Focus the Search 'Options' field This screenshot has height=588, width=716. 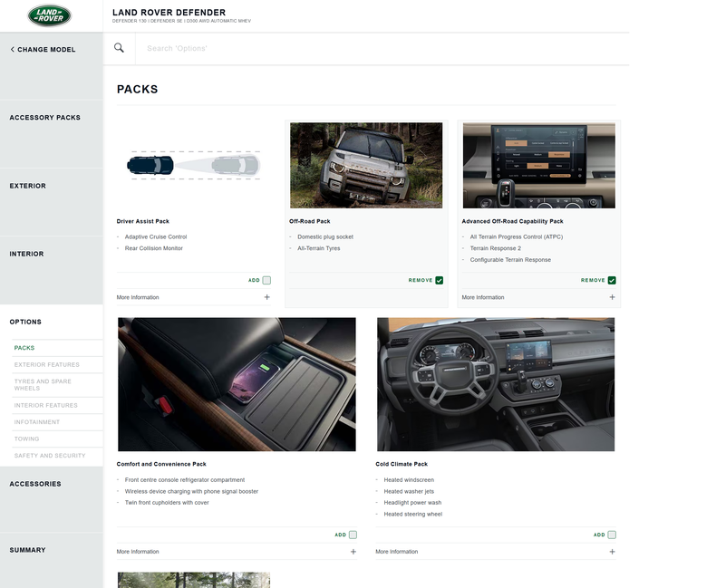pyautogui.click(x=382, y=48)
